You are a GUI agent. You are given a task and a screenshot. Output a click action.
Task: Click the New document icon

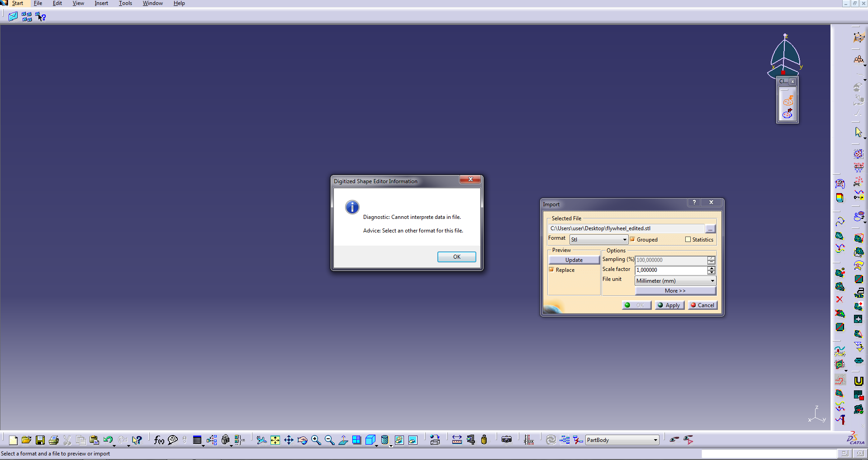click(13, 440)
